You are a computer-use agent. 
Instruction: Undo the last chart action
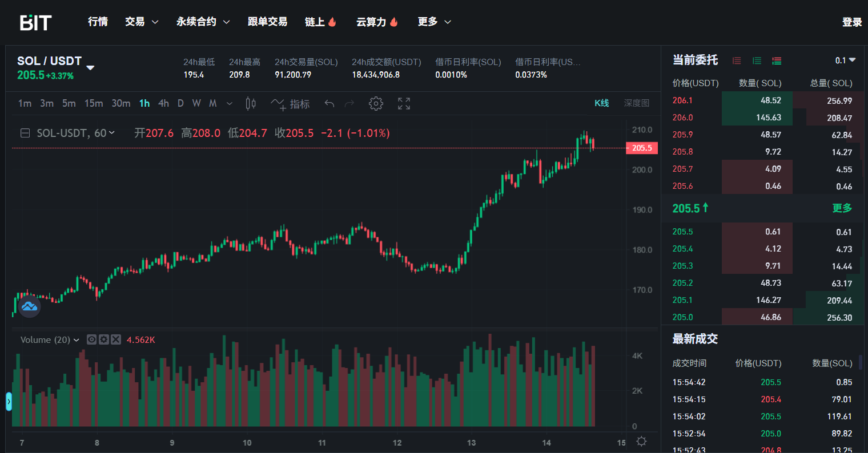(329, 103)
